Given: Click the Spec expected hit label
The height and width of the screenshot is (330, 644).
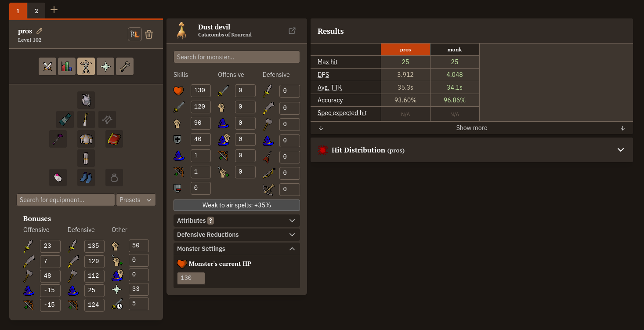Looking at the screenshot, I should pyautogui.click(x=342, y=113).
